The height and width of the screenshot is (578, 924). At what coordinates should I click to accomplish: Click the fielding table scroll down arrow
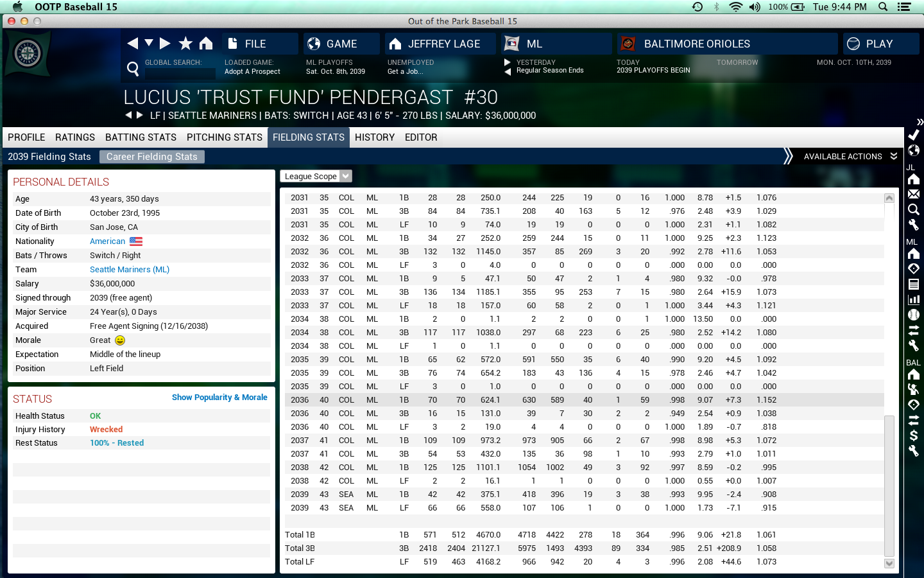point(889,563)
